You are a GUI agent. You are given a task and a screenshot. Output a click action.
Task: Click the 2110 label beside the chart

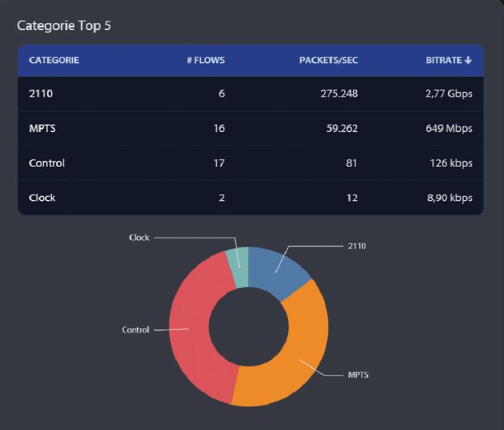[x=357, y=247]
